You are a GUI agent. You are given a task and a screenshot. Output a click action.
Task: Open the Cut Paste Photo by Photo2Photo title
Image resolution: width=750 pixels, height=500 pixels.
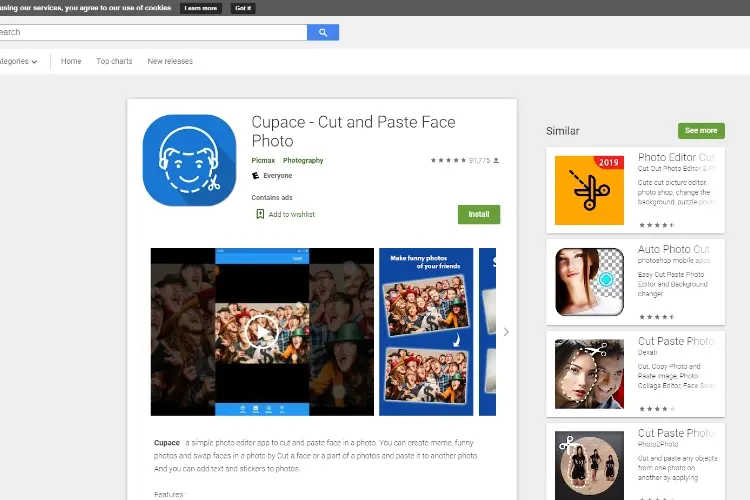click(676, 433)
